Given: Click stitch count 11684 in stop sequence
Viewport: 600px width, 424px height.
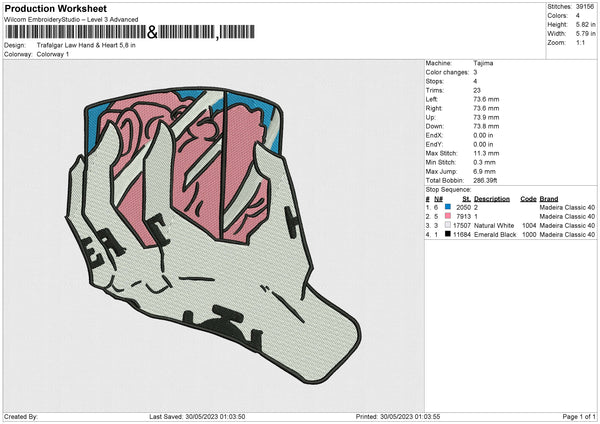Looking at the screenshot, I should point(462,235).
